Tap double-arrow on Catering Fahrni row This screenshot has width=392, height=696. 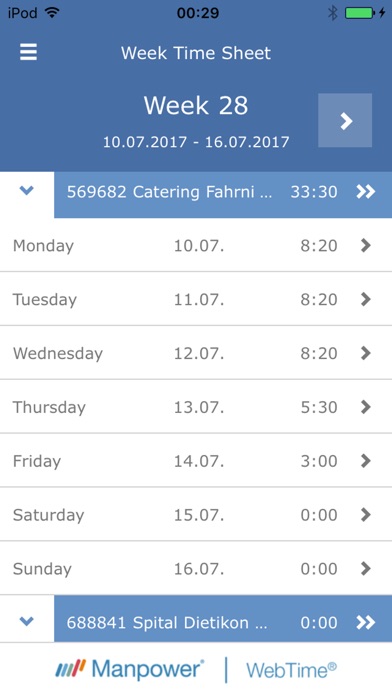click(366, 192)
